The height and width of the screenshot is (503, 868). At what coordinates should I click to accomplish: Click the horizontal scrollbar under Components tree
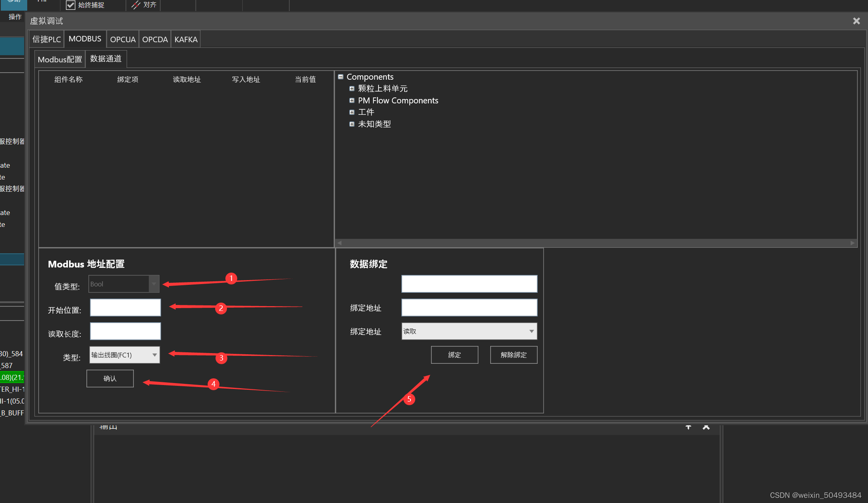[596, 243]
